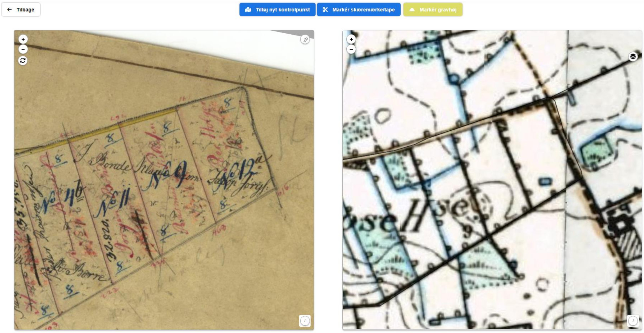Click the burial mound icon
The image size is (644, 333).
click(x=412, y=10)
